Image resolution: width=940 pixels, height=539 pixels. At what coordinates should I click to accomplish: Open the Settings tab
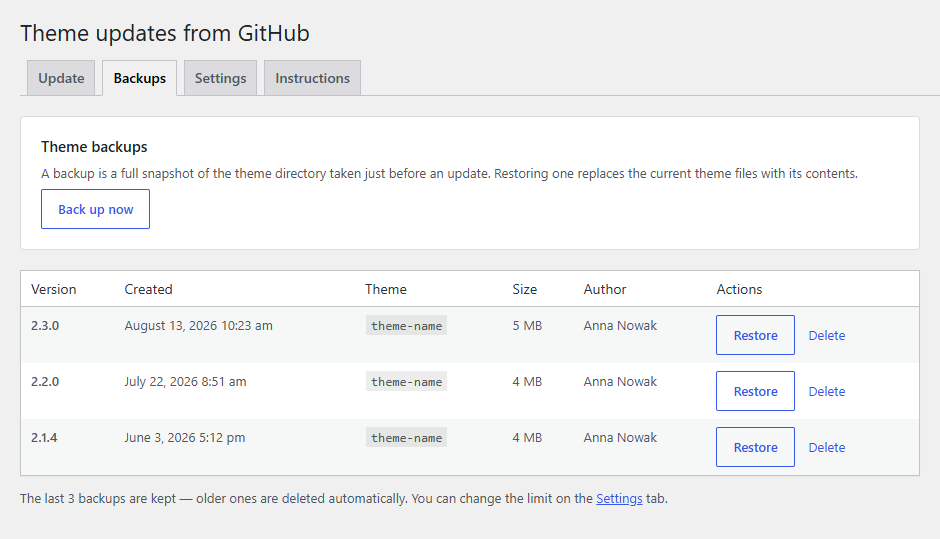pyautogui.click(x=221, y=78)
